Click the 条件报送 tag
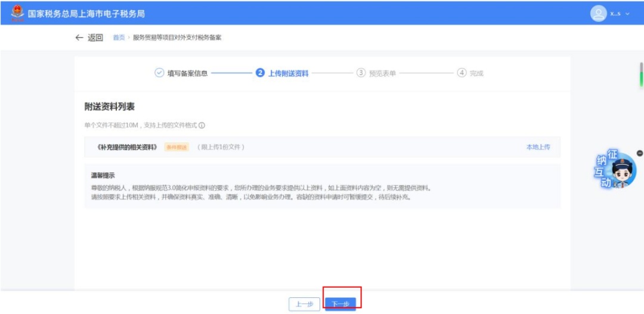The height and width of the screenshot is (314, 644). [x=177, y=147]
